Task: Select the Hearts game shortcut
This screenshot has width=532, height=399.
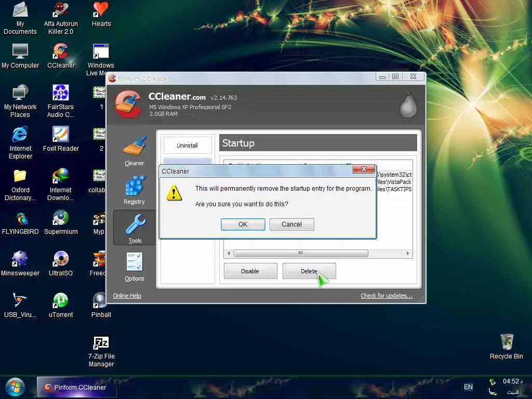Action: click(x=101, y=14)
